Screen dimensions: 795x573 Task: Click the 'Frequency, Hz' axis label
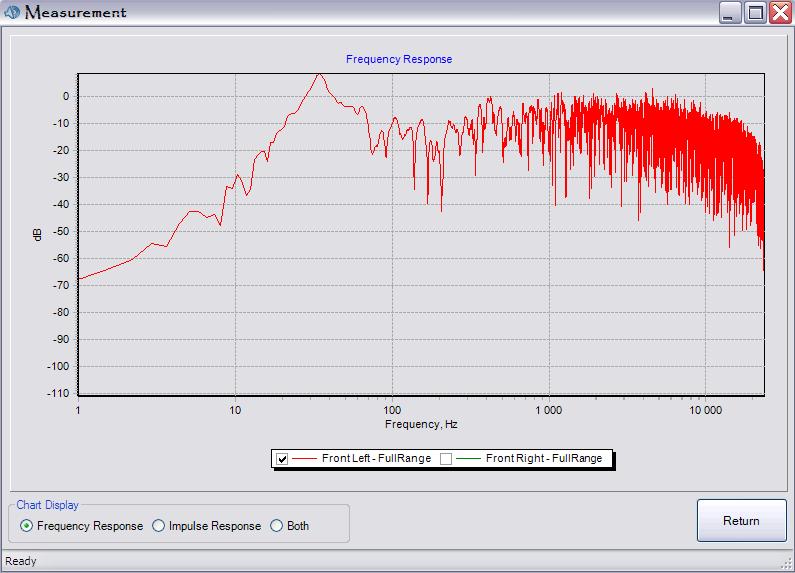tap(421, 424)
